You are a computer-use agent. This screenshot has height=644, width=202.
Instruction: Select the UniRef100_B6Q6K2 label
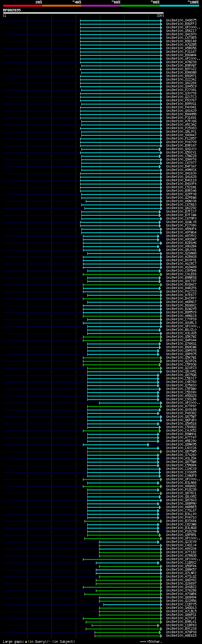pos(181,305)
